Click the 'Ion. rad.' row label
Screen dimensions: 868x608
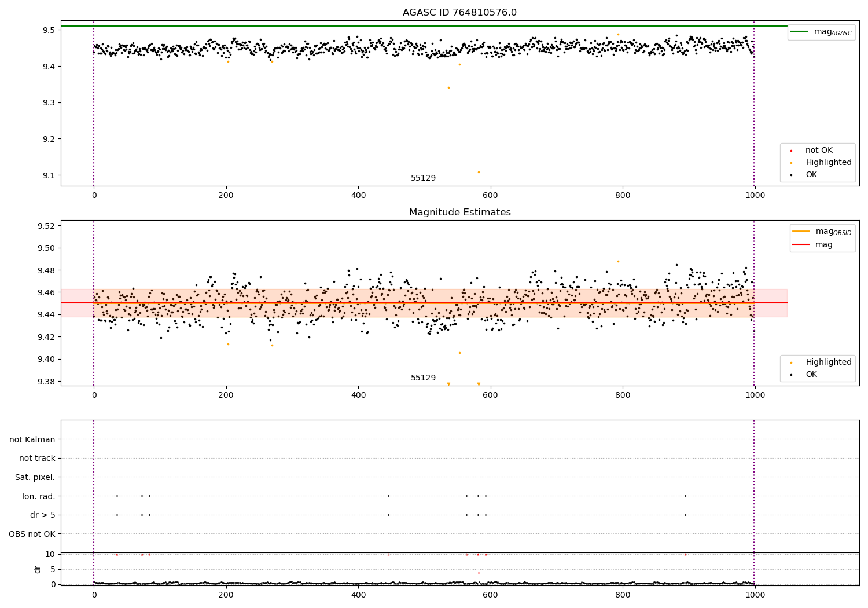(x=39, y=496)
